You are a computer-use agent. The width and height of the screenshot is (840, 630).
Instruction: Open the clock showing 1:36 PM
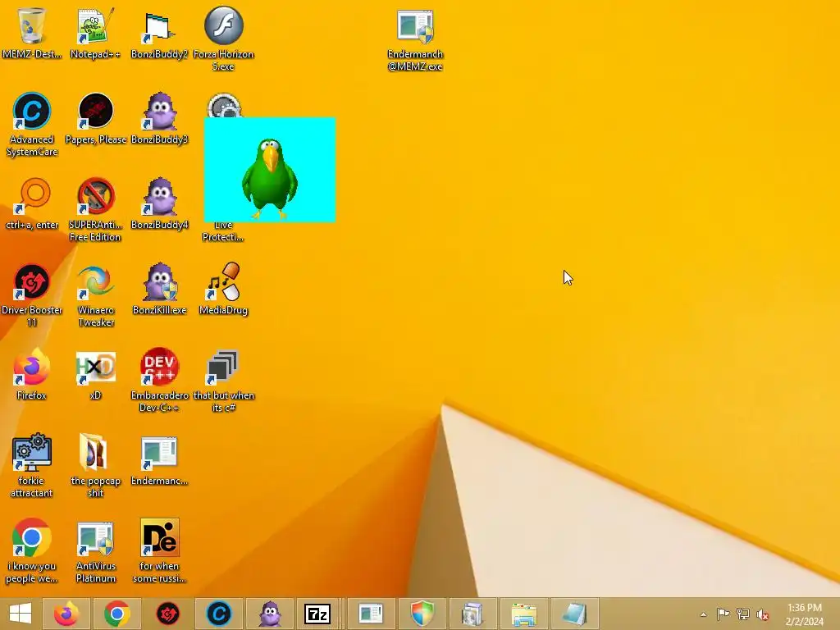point(804,614)
